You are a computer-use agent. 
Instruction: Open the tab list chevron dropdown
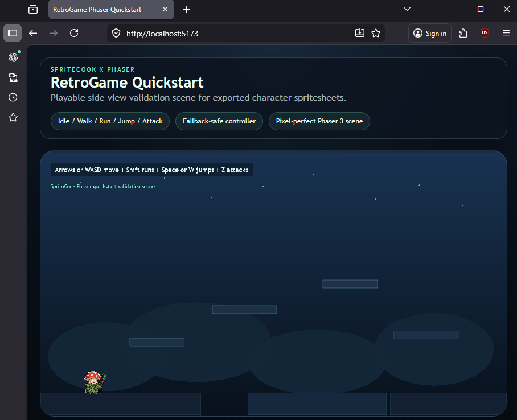click(407, 9)
